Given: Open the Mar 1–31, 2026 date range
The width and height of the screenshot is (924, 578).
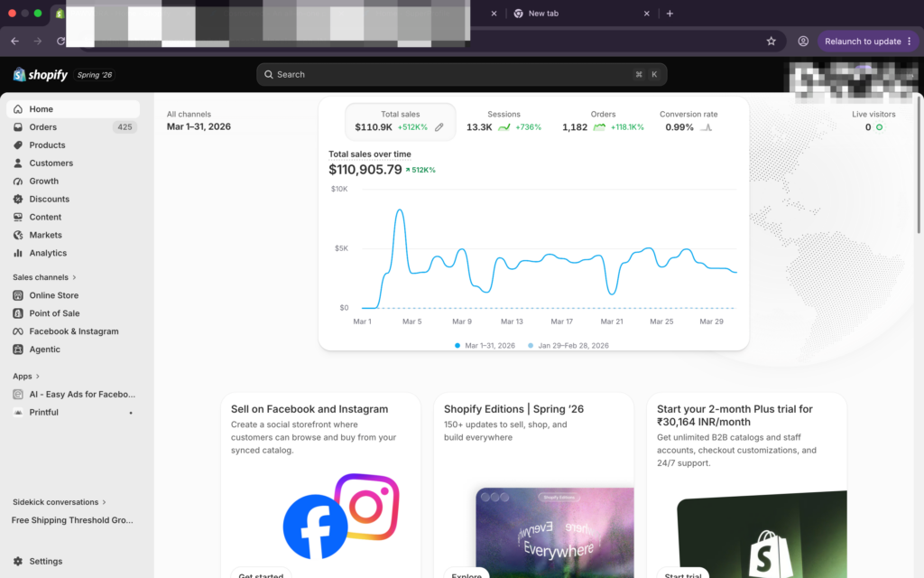Looking at the screenshot, I should pos(199,126).
